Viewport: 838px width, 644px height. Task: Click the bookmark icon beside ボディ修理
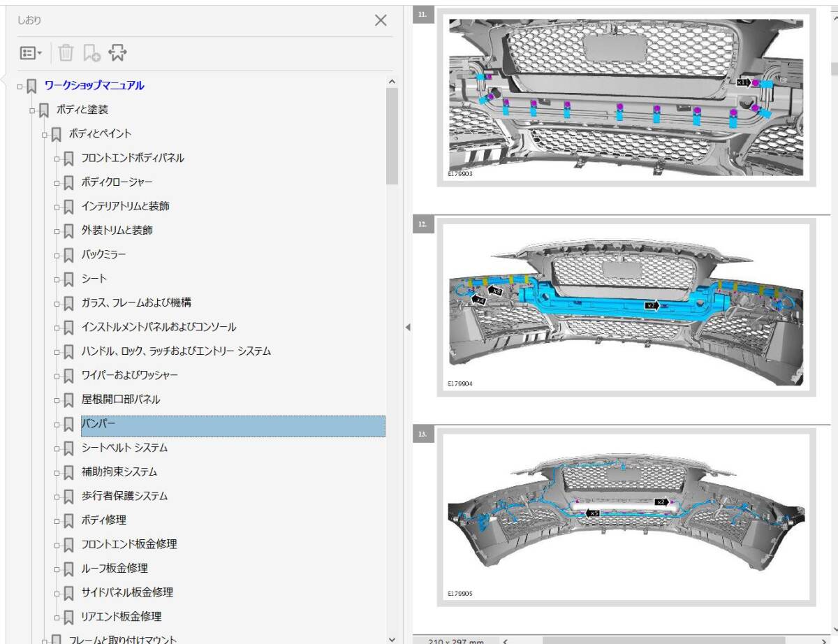(68, 520)
